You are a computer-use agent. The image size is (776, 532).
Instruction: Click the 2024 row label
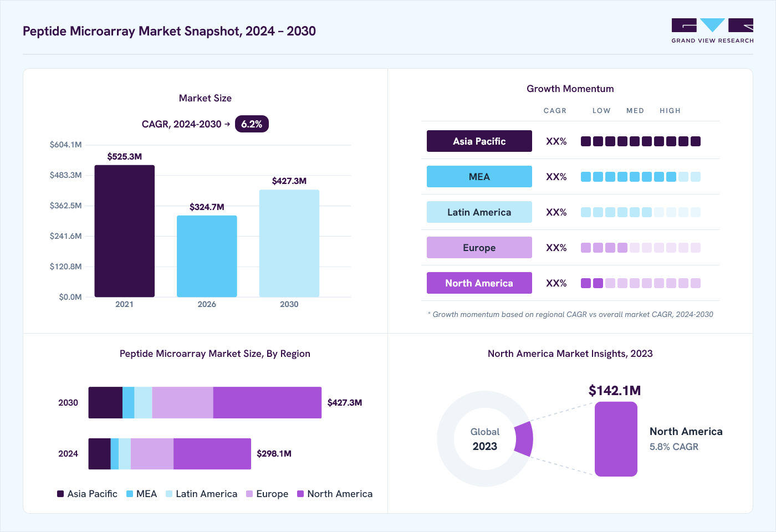68,454
